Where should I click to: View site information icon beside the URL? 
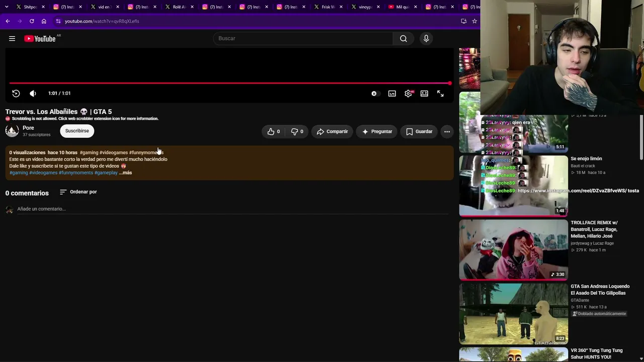click(58, 21)
